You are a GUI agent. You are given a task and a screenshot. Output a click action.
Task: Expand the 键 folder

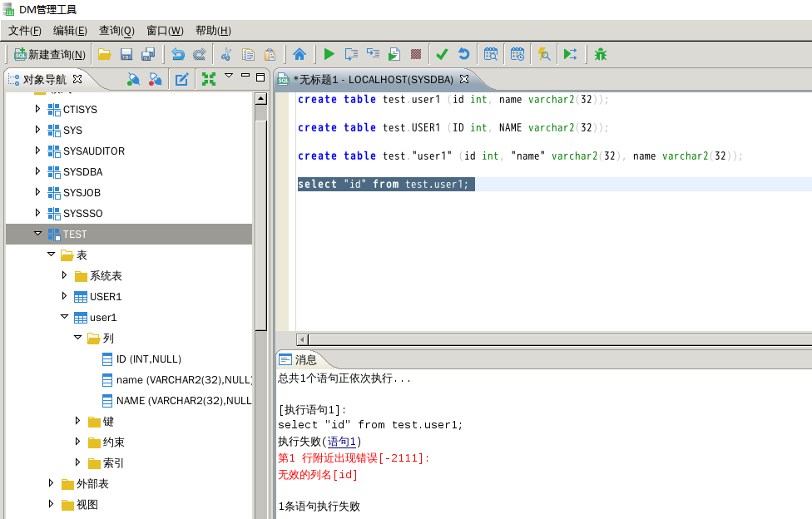pyautogui.click(x=77, y=421)
